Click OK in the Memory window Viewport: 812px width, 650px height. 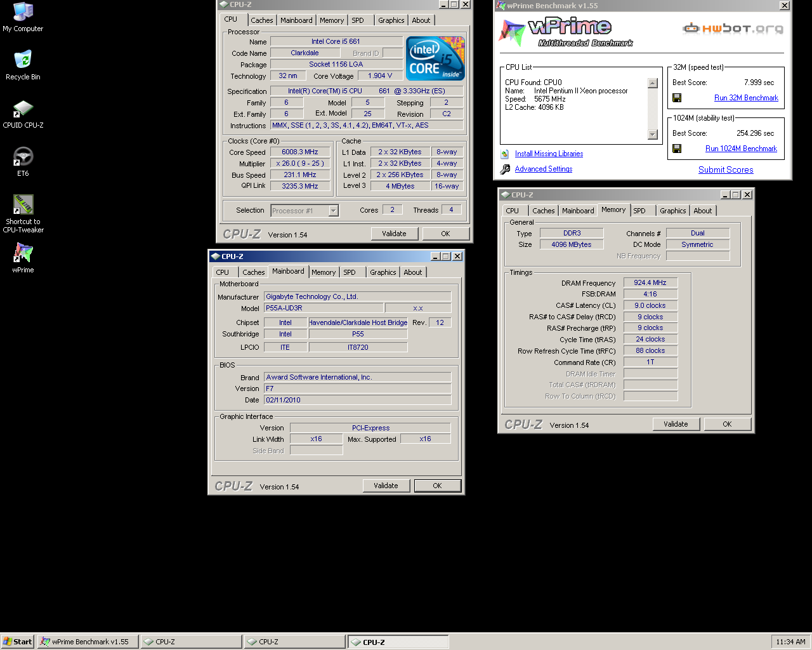727,424
